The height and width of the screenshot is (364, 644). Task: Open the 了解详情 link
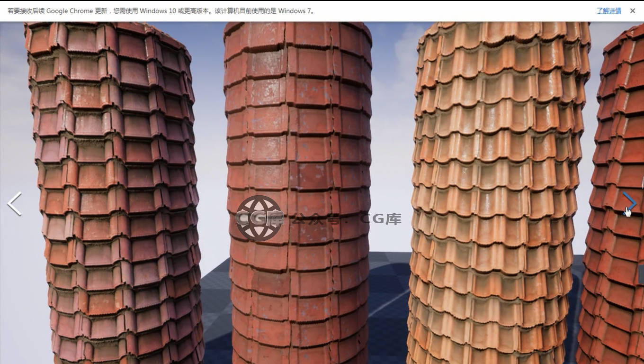point(608,10)
